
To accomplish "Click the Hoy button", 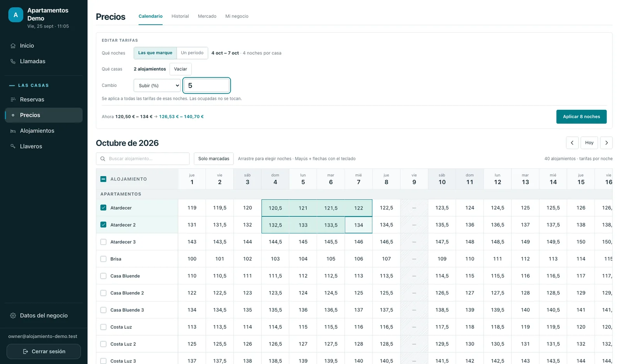I will pos(589,143).
